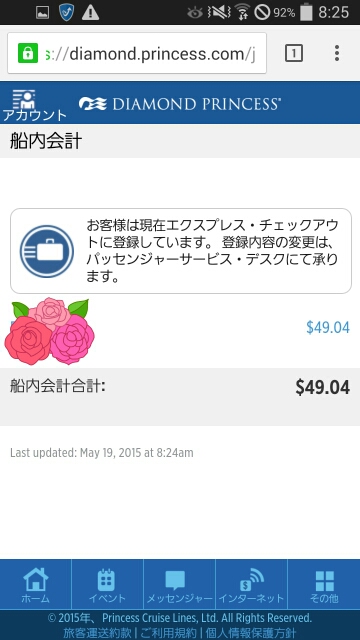Open the アカウント account icon
Image resolution: width=360 pixels, height=640 pixels.
point(34,104)
